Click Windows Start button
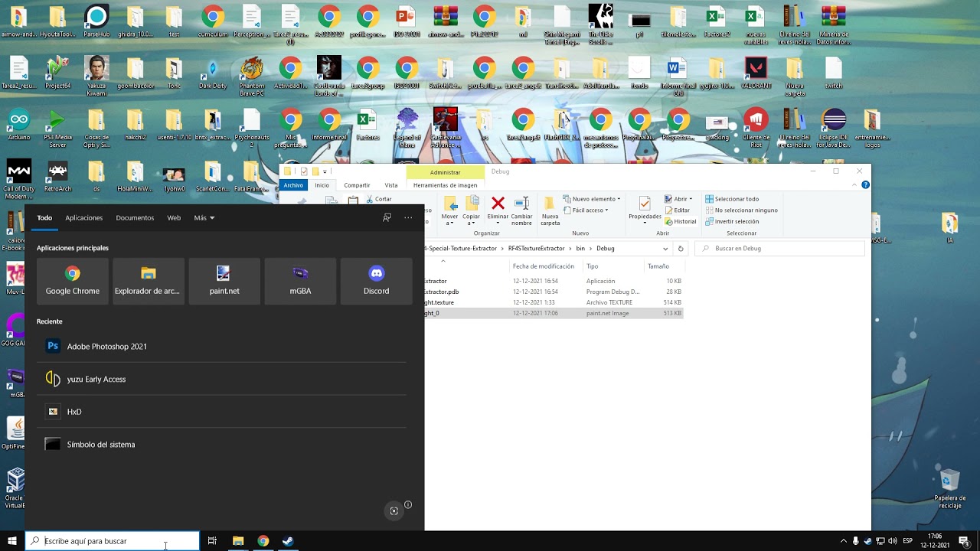The height and width of the screenshot is (551, 980). pos(12,541)
